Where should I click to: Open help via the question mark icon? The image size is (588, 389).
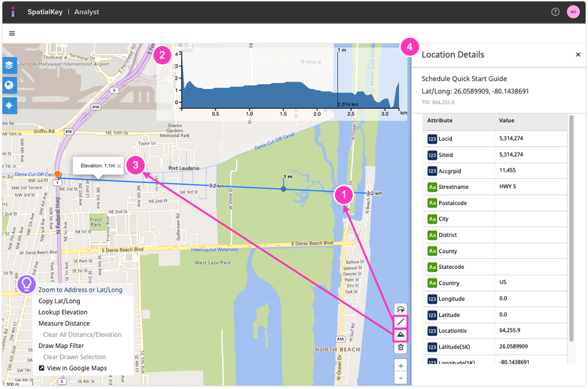click(x=555, y=12)
